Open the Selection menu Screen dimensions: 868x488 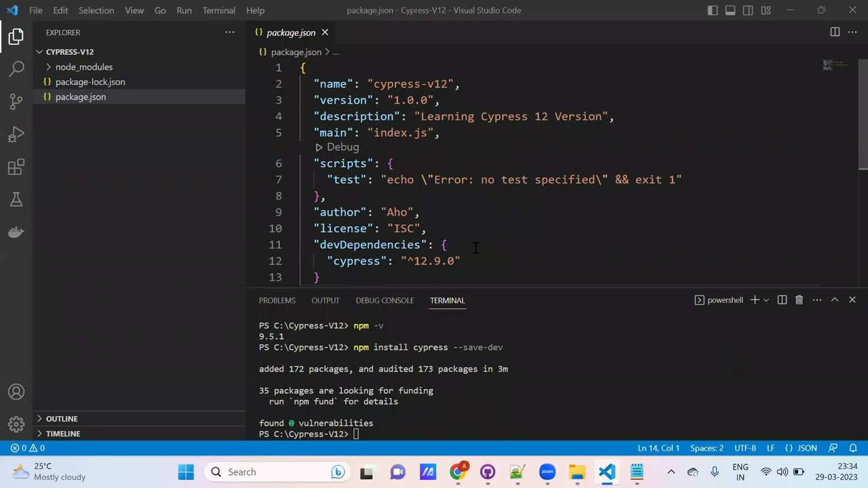coord(96,10)
